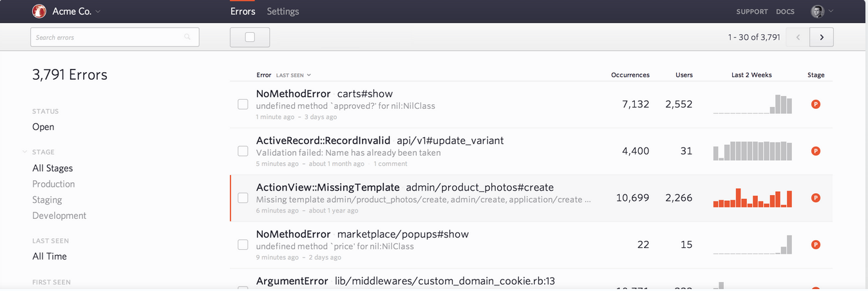Sort by the Occurrences column header
Image resolution: width=868 pixels, height=291 pixels.
tap(630, 75)
